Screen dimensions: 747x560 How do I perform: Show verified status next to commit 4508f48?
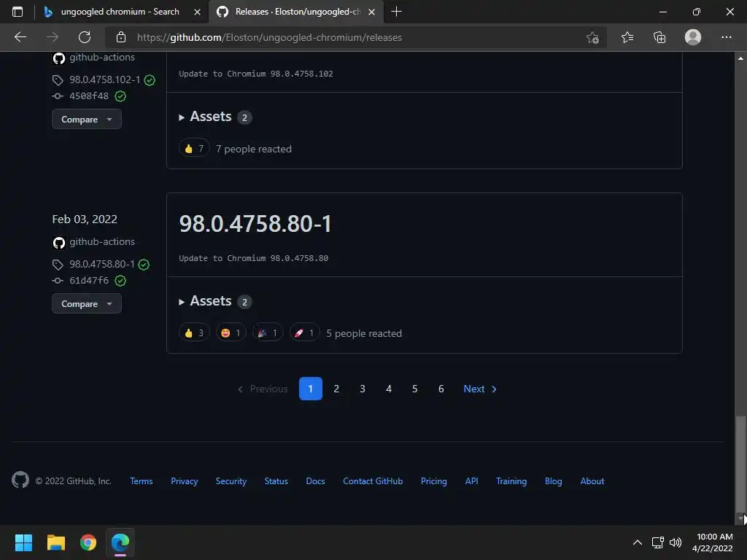coord(120,96)
